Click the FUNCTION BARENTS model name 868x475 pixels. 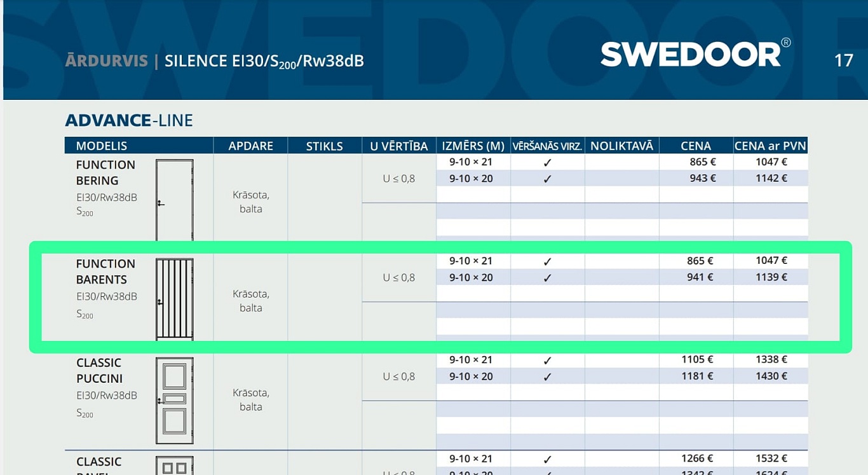[105, 272]
